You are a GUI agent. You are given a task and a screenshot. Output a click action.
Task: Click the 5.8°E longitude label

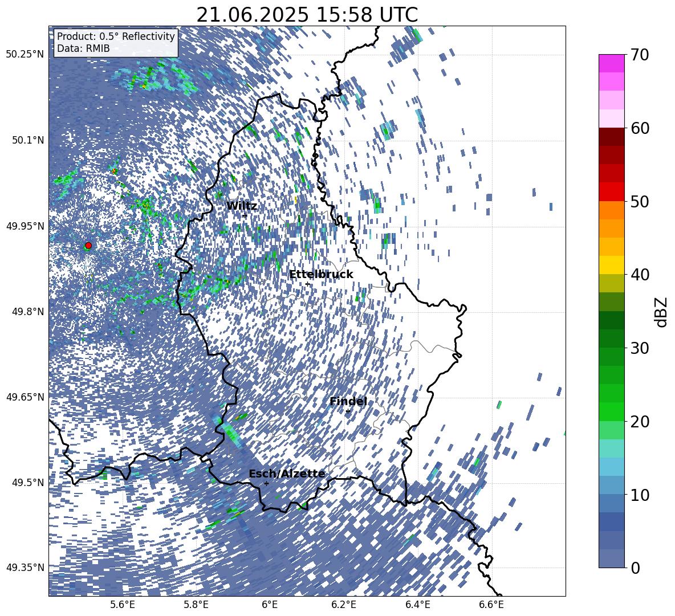tap(196, 605)
